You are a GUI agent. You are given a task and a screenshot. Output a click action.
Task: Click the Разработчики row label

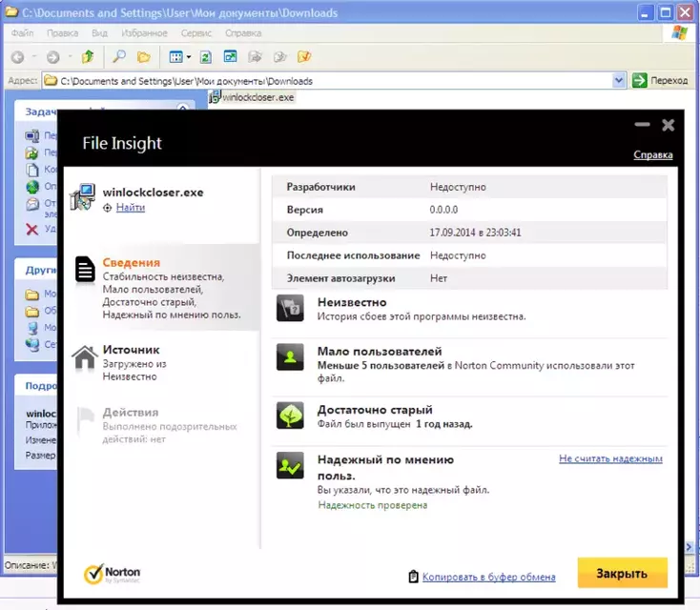321,187
